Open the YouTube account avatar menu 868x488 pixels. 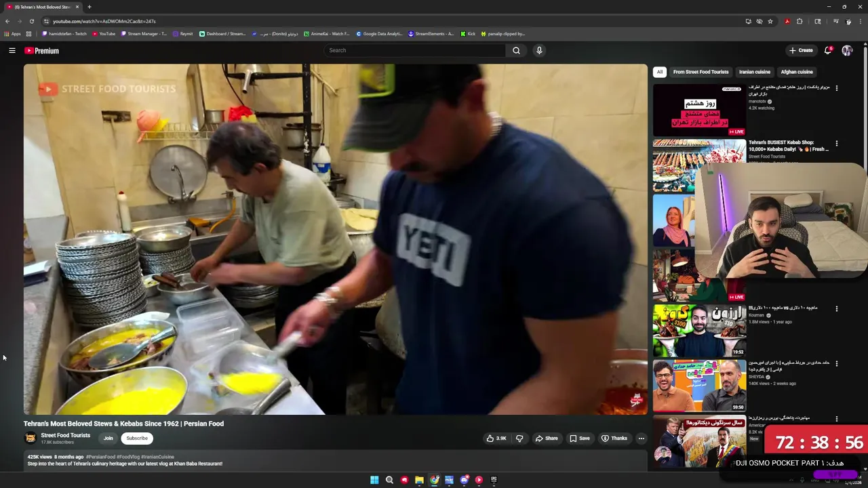[x=847, y=50]
